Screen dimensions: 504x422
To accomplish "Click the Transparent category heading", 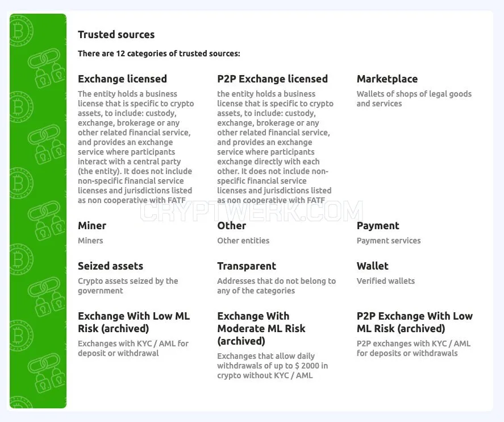I will click(x=247, y=266).
